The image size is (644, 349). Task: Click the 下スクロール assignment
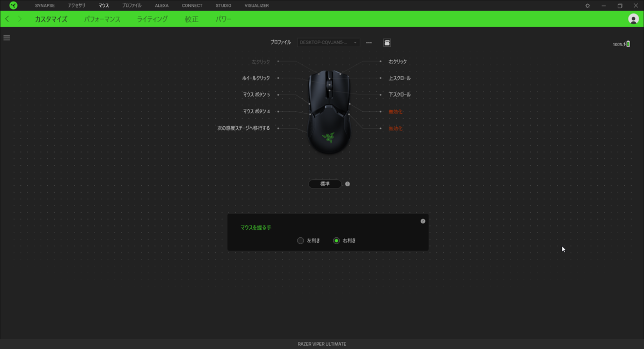[x=399, y=94]
